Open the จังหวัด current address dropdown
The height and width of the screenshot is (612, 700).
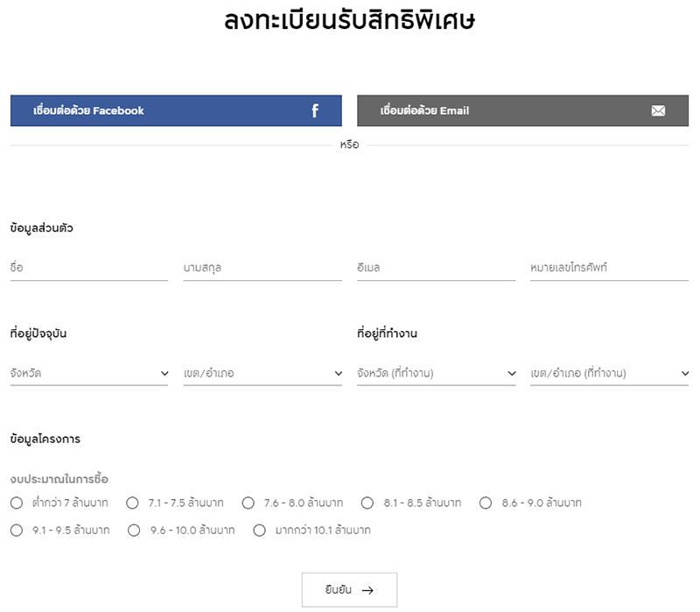pos(89,374)
